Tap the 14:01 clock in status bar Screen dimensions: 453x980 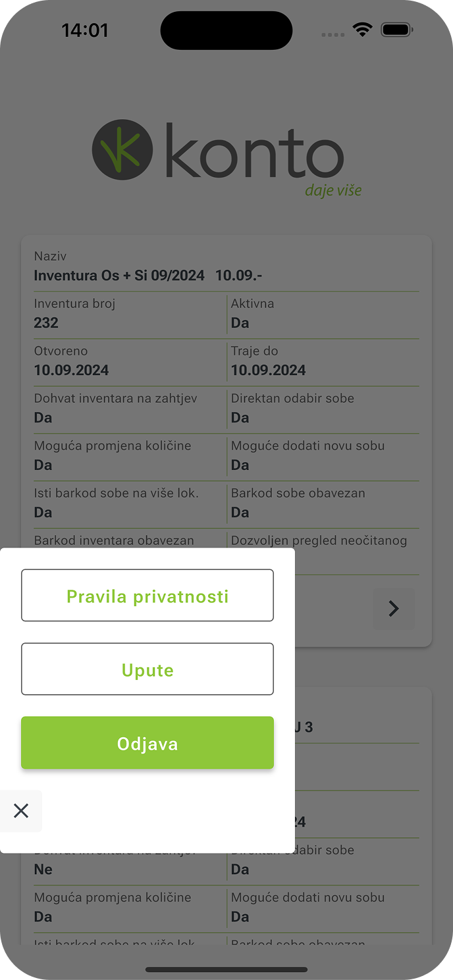[x=85, y=30]
